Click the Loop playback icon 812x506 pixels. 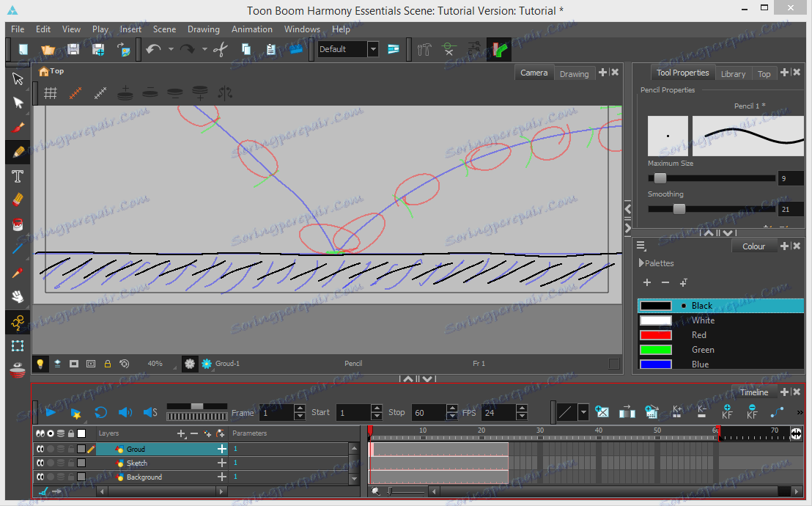click(101, 413)
